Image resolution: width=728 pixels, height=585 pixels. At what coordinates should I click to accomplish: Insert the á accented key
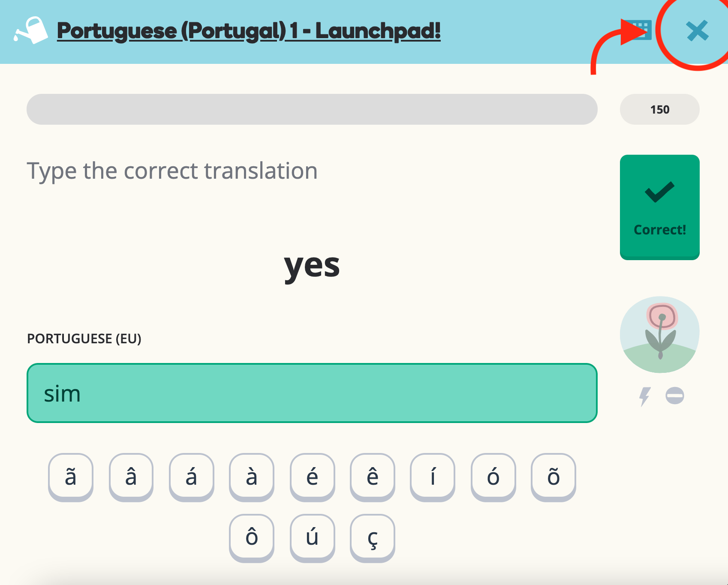point(191,477)
